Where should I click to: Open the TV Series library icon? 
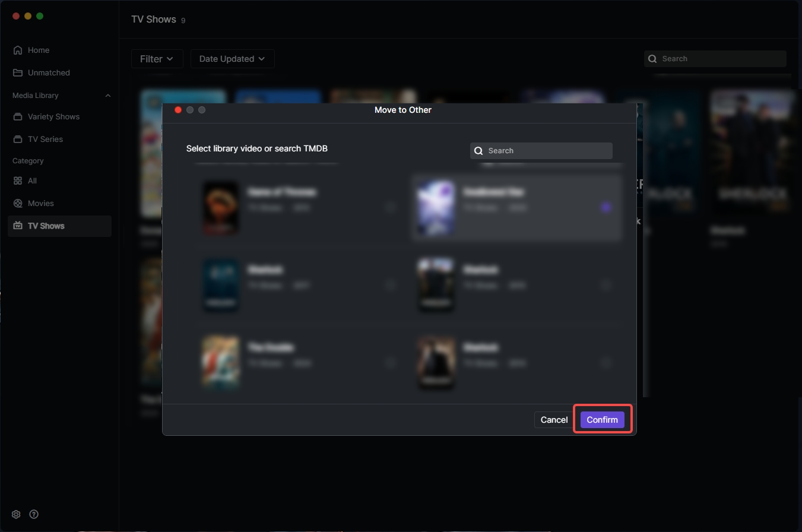point(18,140)
